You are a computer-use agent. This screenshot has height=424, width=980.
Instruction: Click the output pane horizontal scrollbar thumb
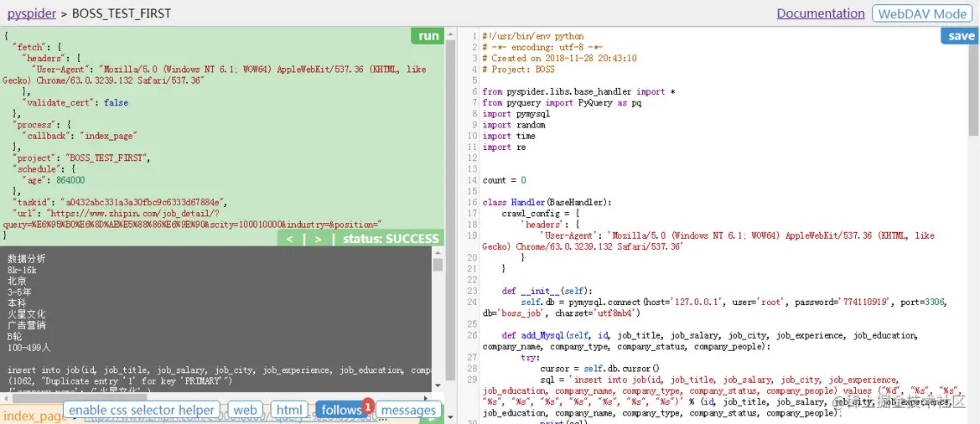78,396
